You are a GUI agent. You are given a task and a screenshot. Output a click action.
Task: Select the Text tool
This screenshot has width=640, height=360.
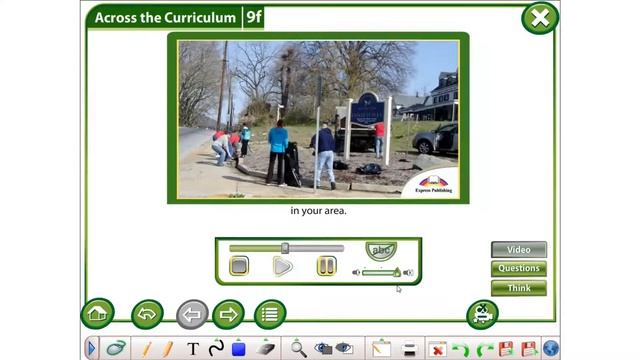193,349
